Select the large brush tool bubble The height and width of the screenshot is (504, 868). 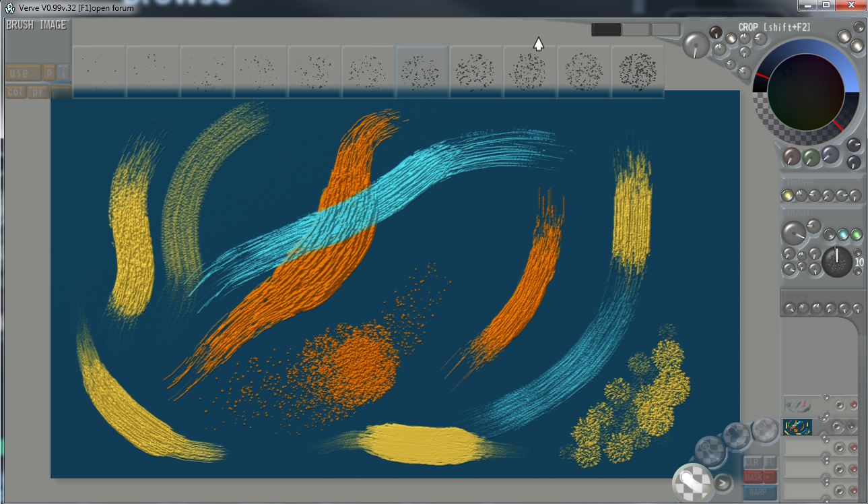coord(692,482)
